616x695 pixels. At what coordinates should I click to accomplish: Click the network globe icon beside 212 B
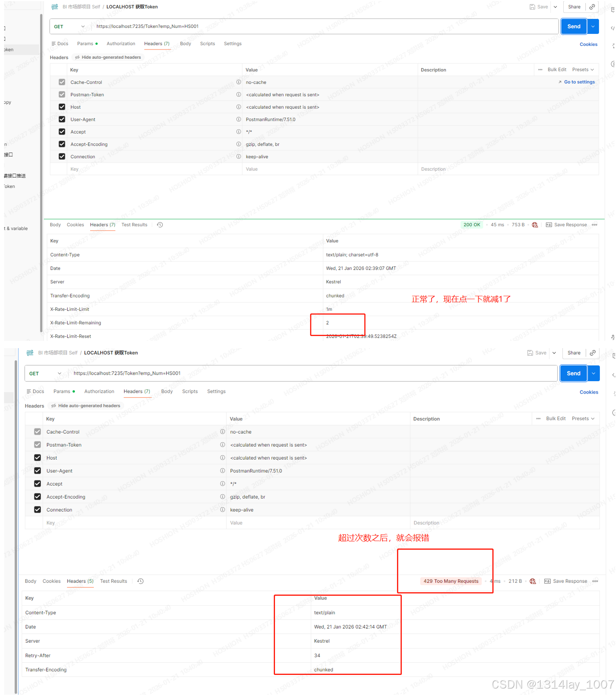pyautogui.click(x=533, y=581)
